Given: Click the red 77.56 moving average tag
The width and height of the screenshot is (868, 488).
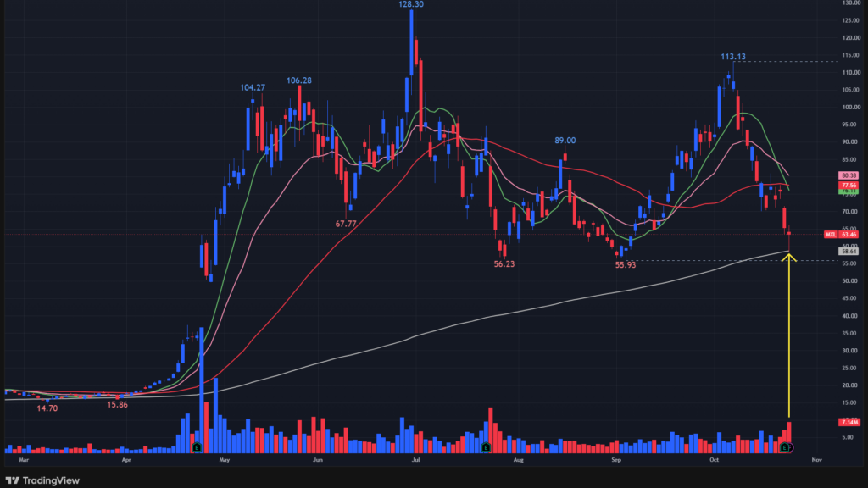Looking at the screenshot, I should (849, 186).
